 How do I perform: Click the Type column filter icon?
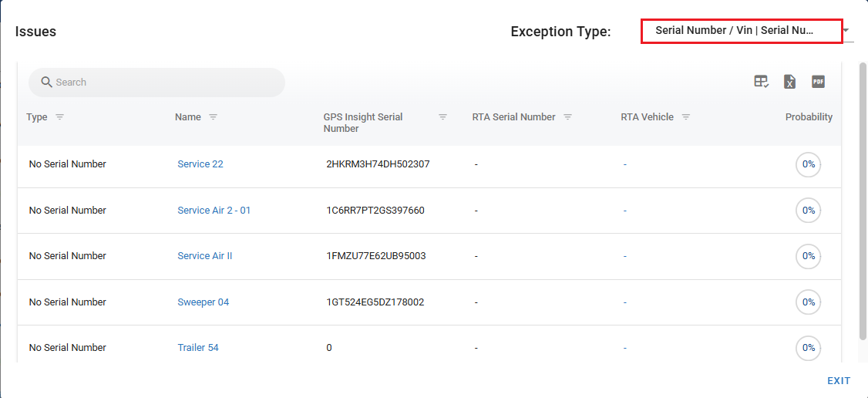tap(59, 117)
